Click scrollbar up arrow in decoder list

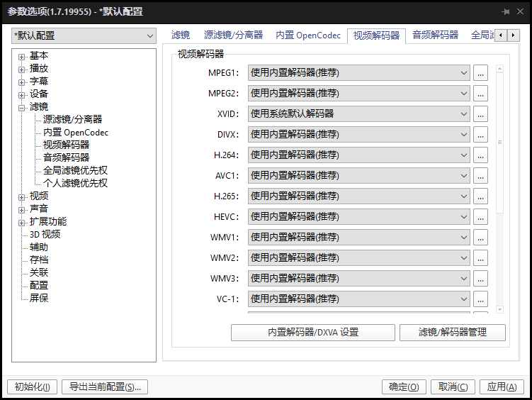click(x=499, y=69)
